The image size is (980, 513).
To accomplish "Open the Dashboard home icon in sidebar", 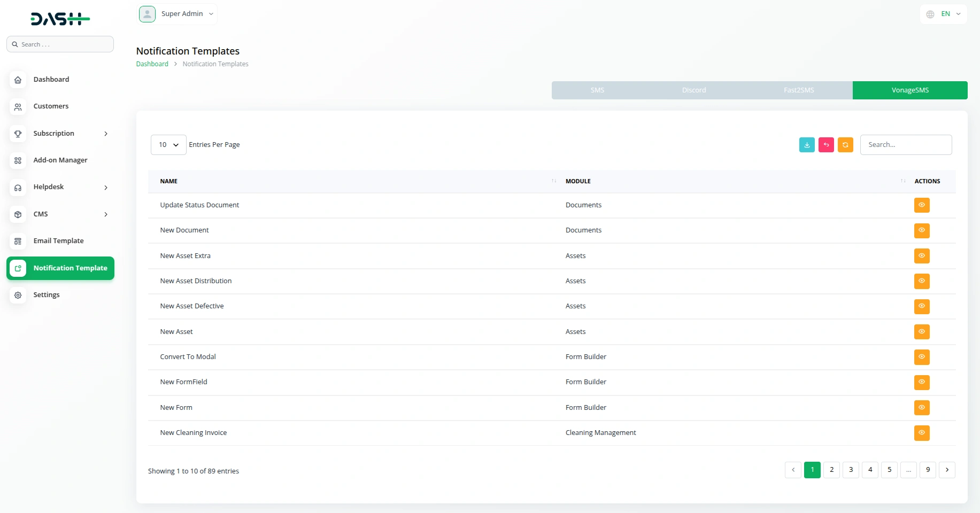I will coord(18,80).
